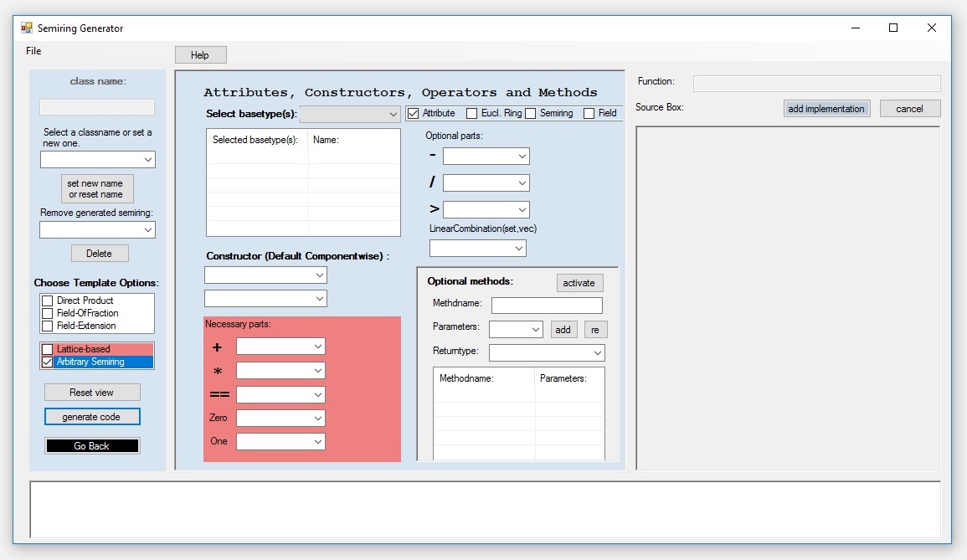Click the Delete button
This screenshot has height=560, width=967.
tap(99, 254)
